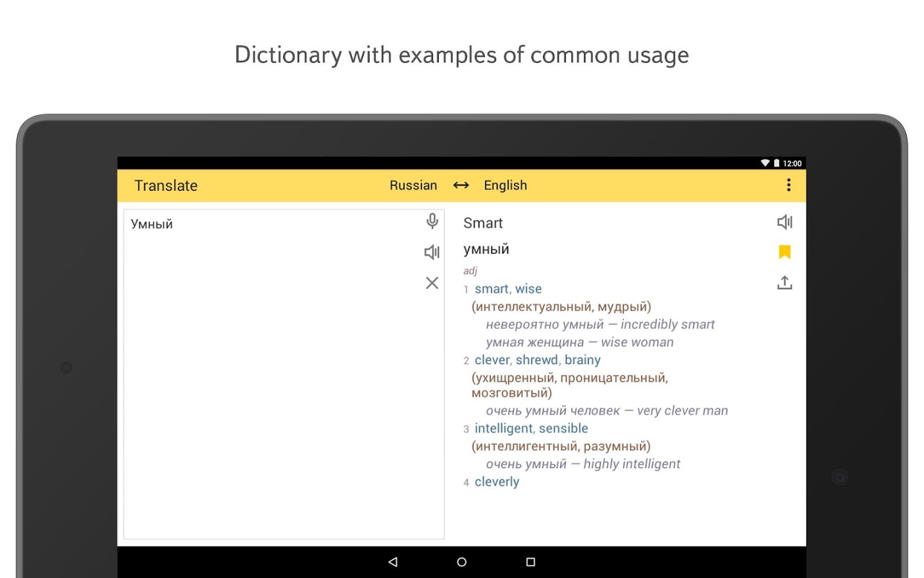Viewport: 924px width, 578px height.
Task: Share the translation using the upload icon
Action: click(785, 283)
